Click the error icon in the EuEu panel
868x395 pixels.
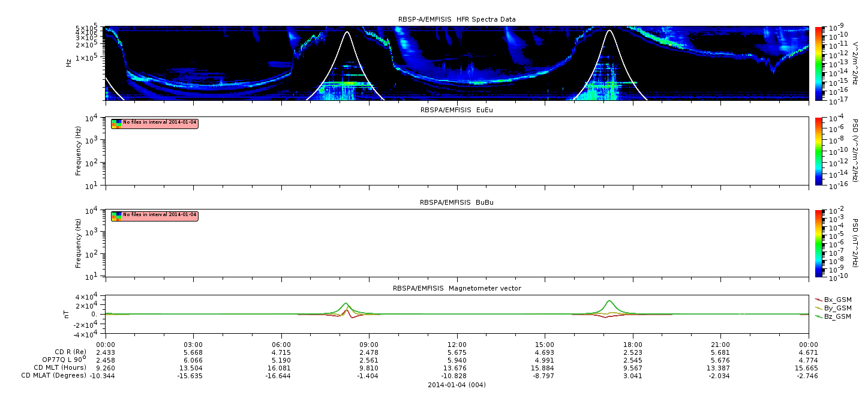[116, 124]
